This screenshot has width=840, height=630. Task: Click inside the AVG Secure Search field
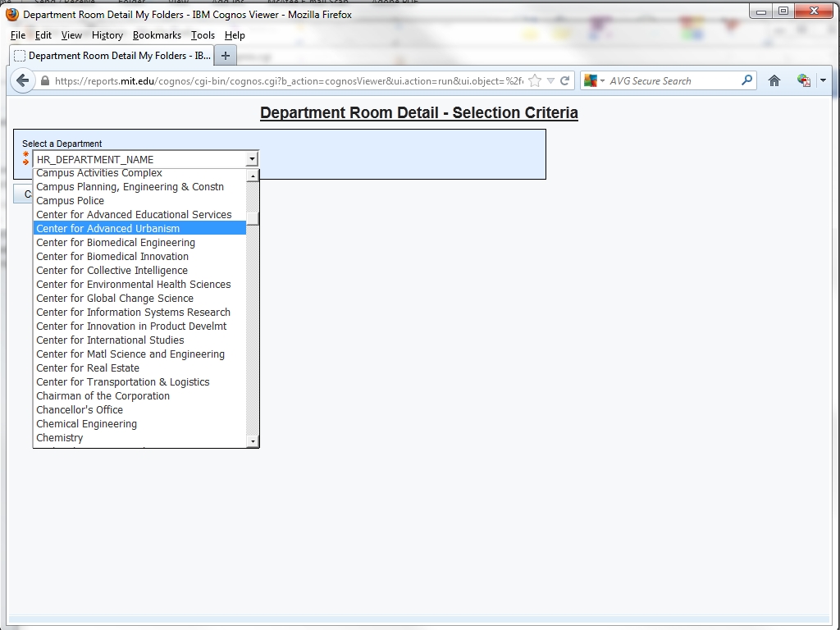pos(673,80)
